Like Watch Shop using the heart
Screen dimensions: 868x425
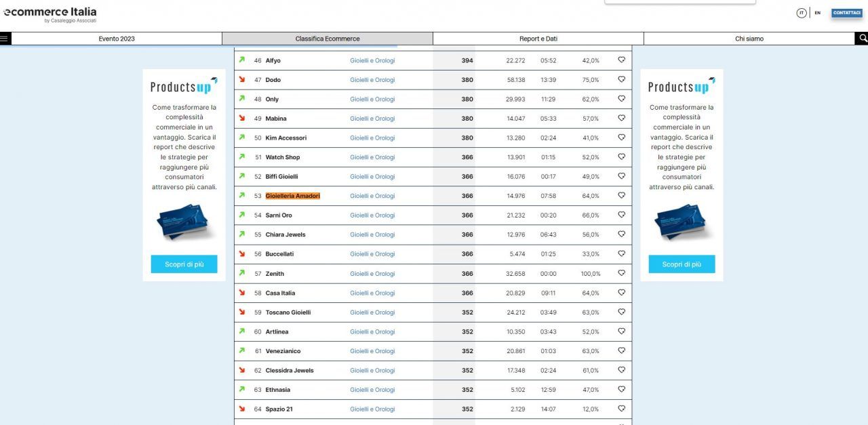coord(621,157)
